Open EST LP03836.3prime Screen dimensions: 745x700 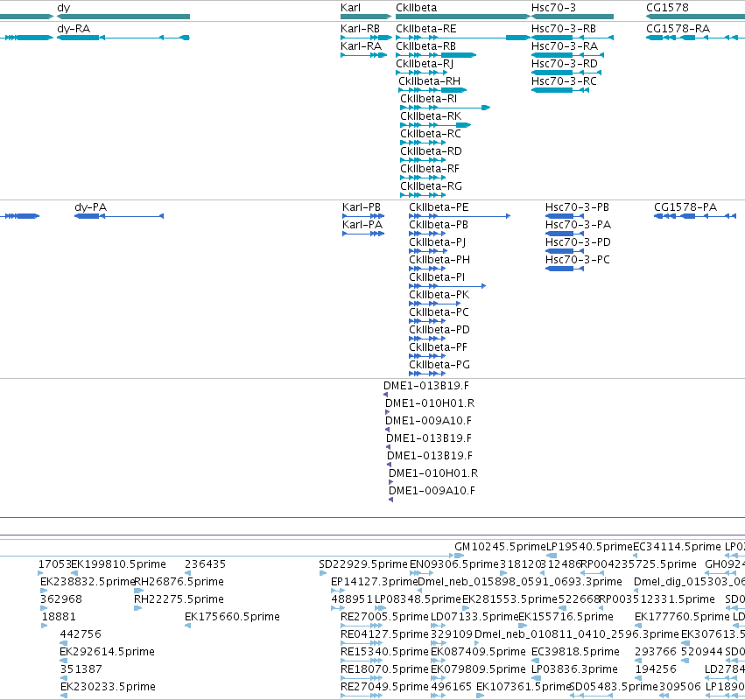coord(574,669)
